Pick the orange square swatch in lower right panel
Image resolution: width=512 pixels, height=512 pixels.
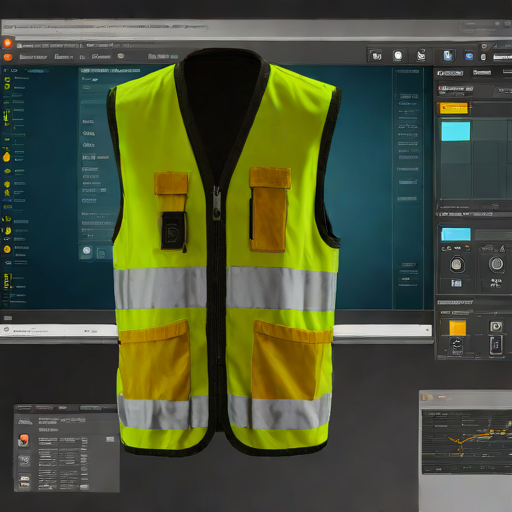pos(457,328)
